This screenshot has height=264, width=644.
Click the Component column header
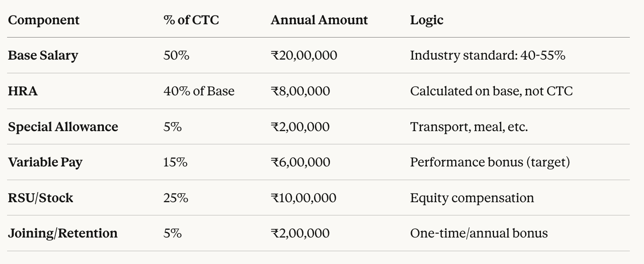(x=44, y=20)
